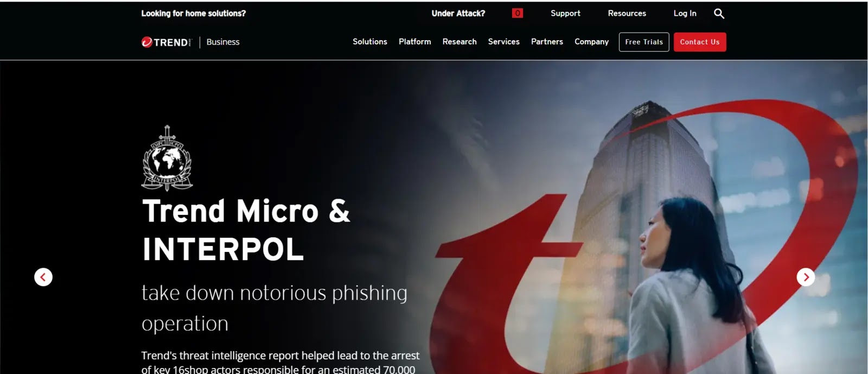The width and height of the screenshot is (868, 374).
Task: Open the Services menu
Action: (x=504, y=42)
